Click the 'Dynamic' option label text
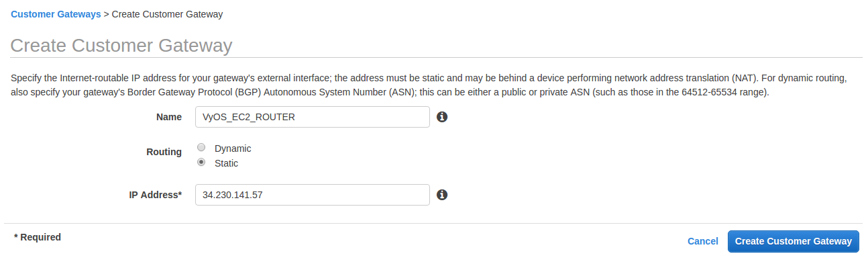868x264 pixels. 233,148
